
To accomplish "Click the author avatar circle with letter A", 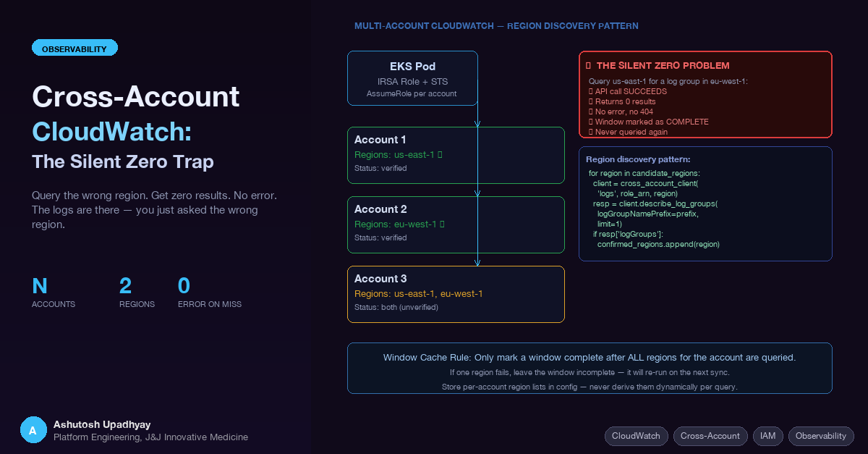I will click(33, 430).
